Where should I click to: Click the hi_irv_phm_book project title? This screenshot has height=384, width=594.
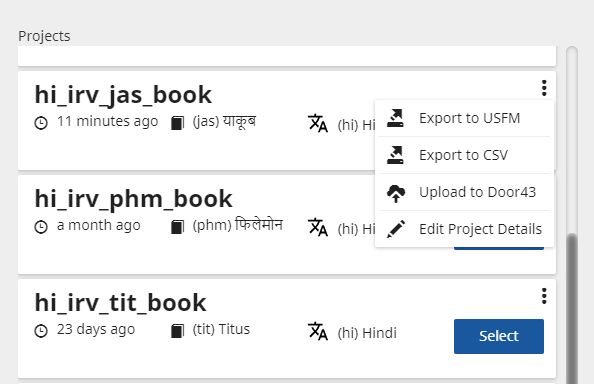pyautogui.click(x=133, y=199)
